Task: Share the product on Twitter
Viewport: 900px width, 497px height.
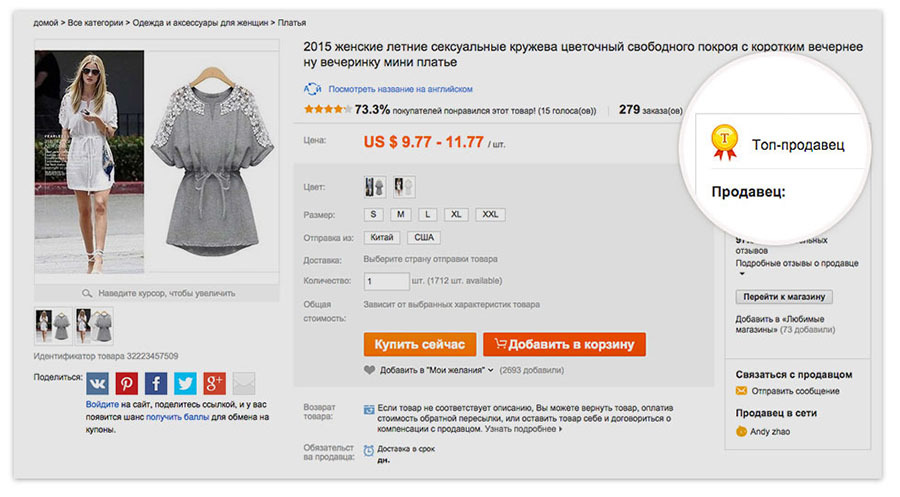Action: point(185,384)
